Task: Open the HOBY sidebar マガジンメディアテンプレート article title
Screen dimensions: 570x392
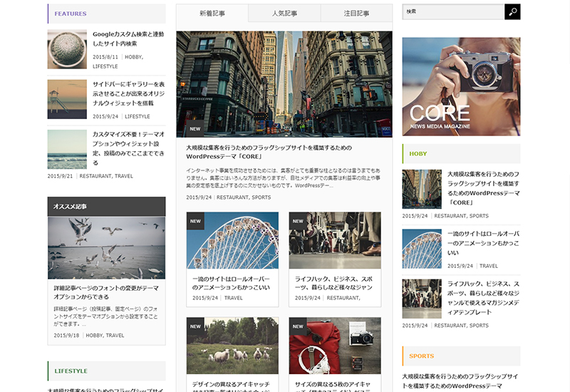Action: (484, 298)
